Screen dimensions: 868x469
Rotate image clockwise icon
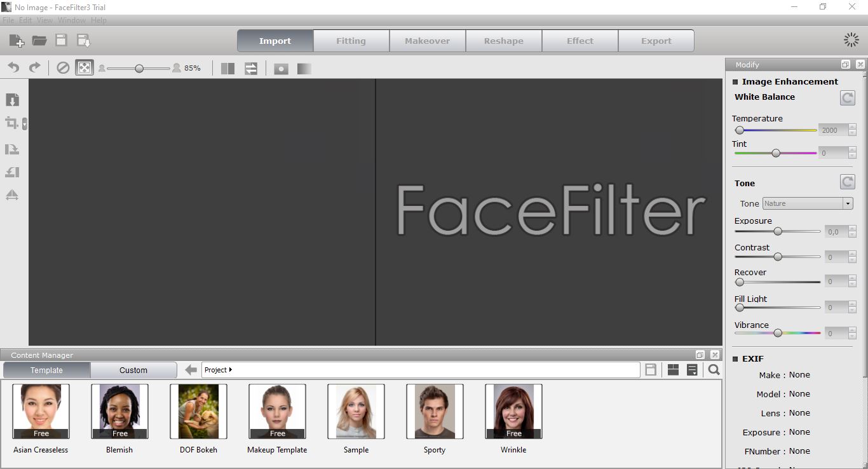[x=12, y=149]
